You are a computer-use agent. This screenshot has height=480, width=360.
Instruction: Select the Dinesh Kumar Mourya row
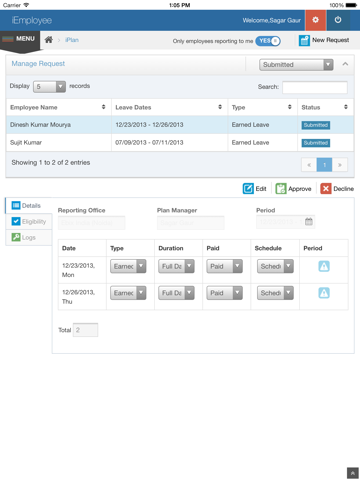180,125
